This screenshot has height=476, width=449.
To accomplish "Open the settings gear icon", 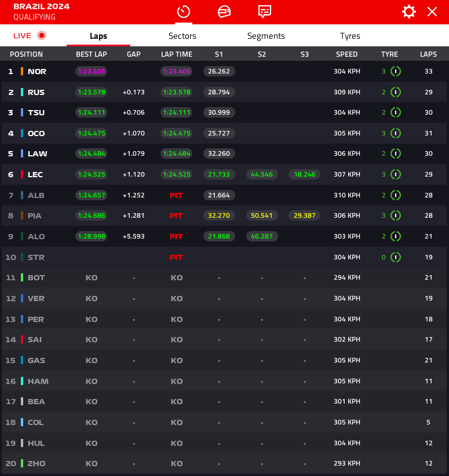I will (x=409, y=12).
